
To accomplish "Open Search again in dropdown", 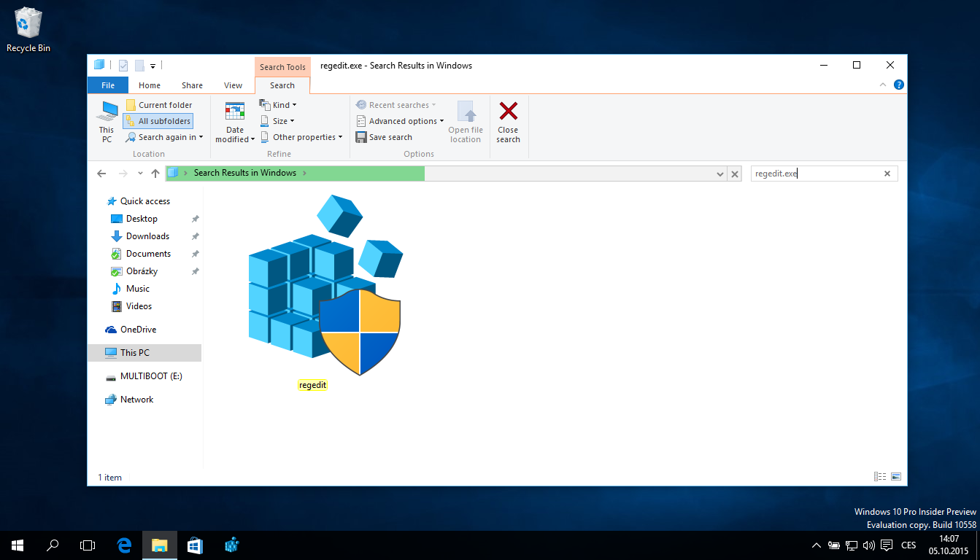I will pyautogui.click(x=164, y=137).
